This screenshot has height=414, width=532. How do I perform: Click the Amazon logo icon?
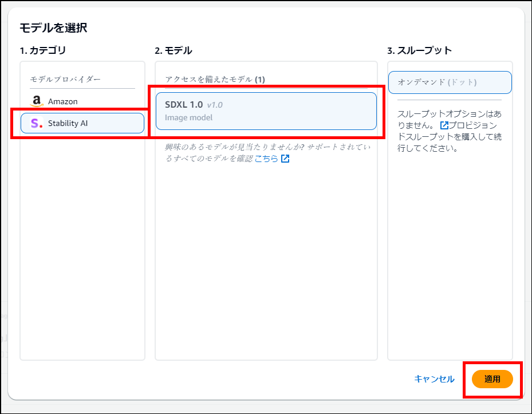click(37, 101)
